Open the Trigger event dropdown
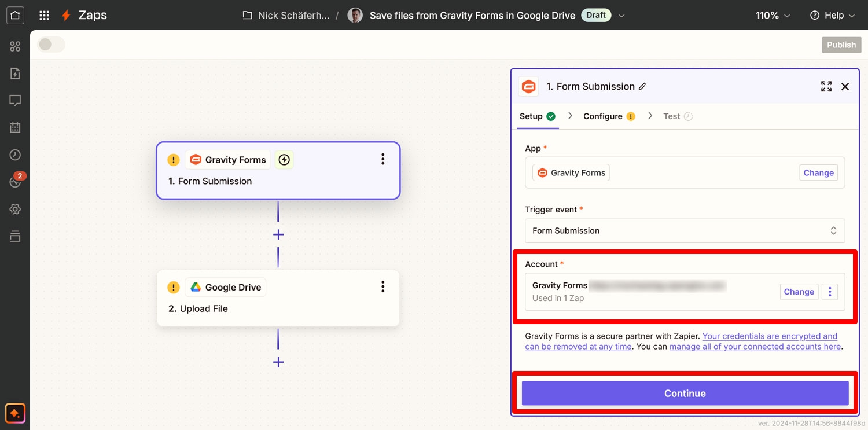 pyautogui.click(x=685, y=230)
